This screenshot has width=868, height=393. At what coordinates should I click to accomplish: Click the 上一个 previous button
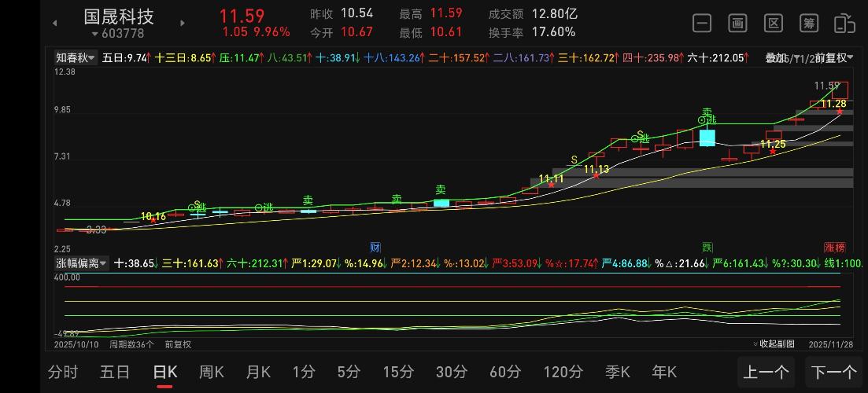coord(766,372)
